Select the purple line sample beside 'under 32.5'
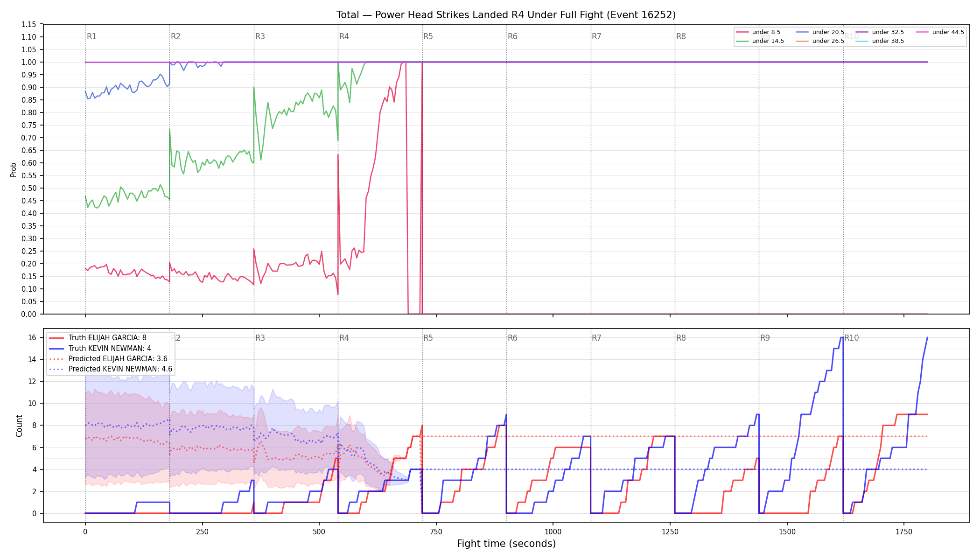Screen dimensions: 980x560 pyautogui.click(x=862, y=32)
